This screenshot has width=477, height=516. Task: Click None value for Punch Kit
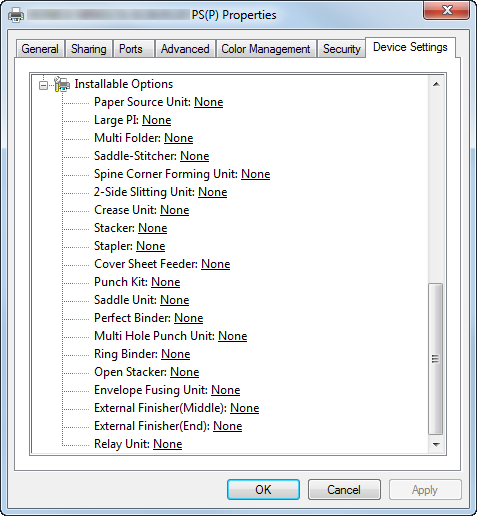click(x=166, y=282)
